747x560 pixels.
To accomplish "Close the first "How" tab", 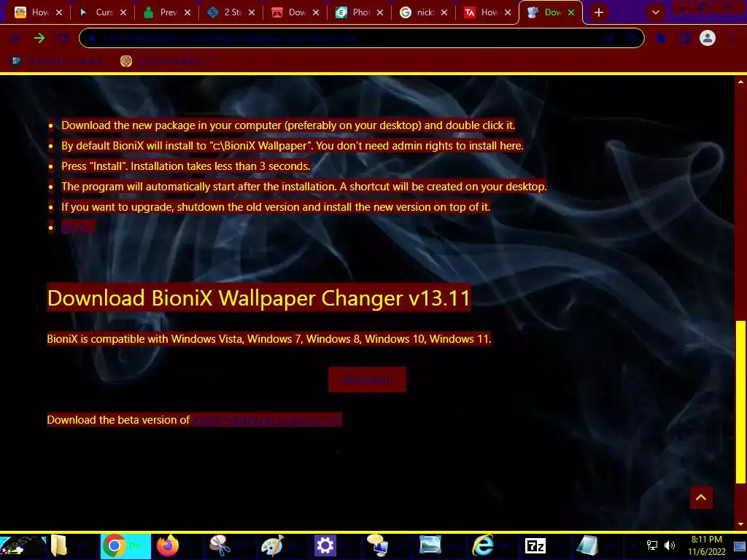I will [x=59, y=12].
